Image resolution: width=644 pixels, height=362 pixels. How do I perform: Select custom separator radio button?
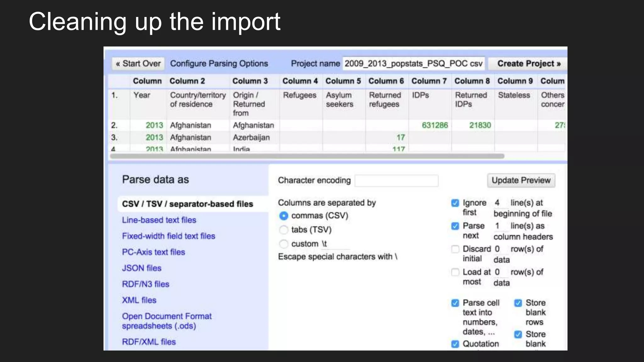tap(284, 244)
